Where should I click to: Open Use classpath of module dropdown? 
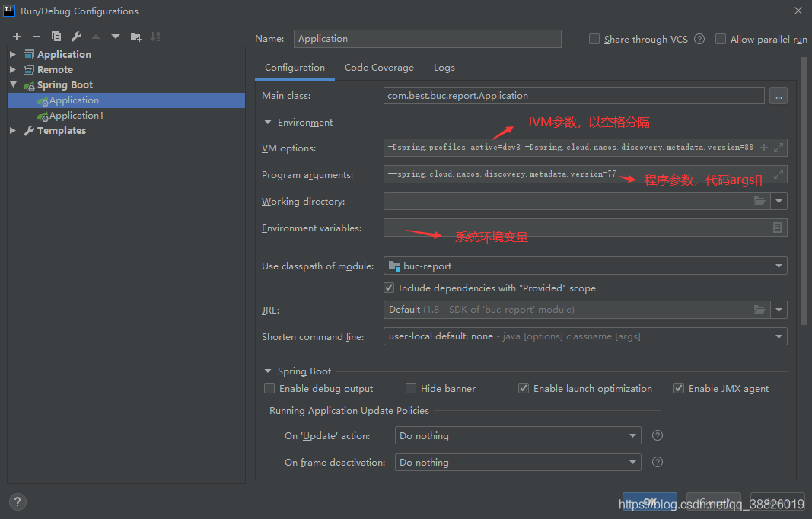[779, 266]
